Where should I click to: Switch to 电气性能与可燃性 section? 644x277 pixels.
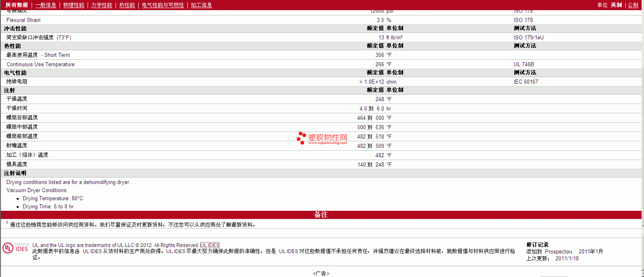tap(163, 5)
